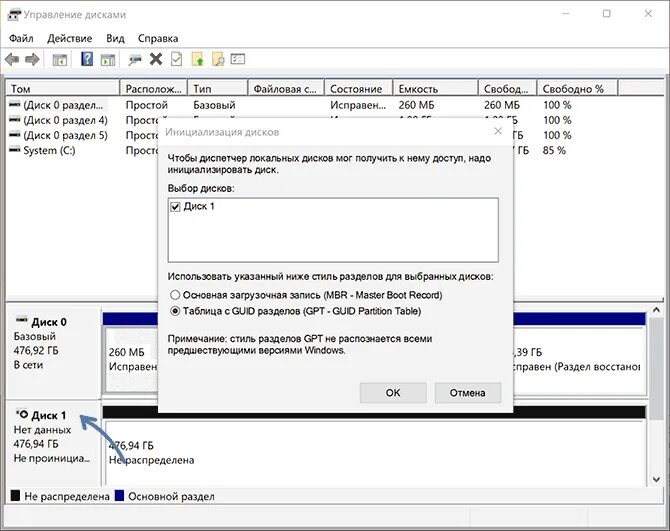The width and height of the screenshot is (670, 531).
Task: Click the uninitialized Диск 1 icon
Action: click(x=22, y=414)
